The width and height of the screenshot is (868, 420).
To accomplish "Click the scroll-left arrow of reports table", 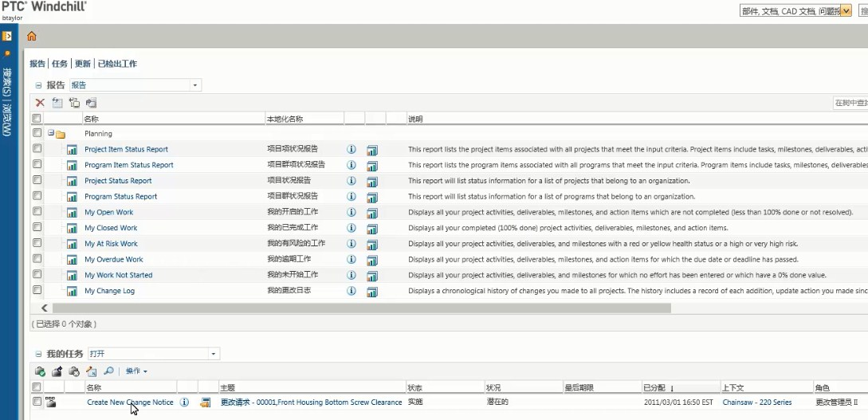I will pyautogui.click(x=45, y=308).
